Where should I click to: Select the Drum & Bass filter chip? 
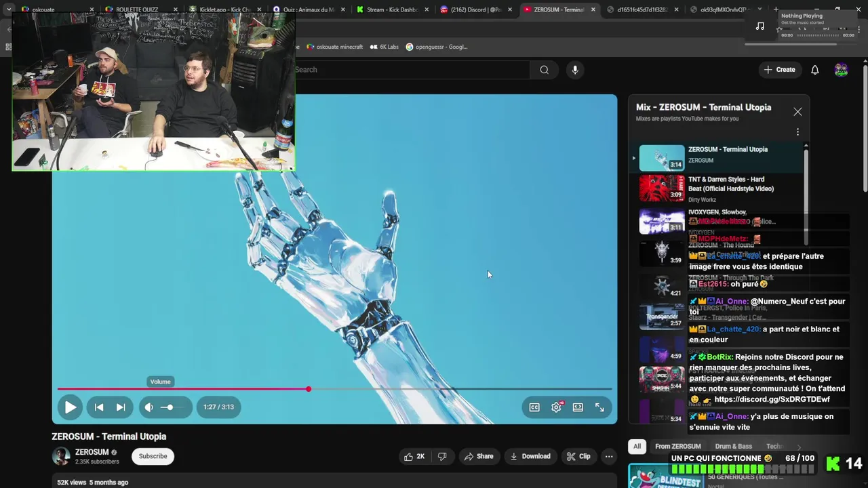(x=734, y=447)
